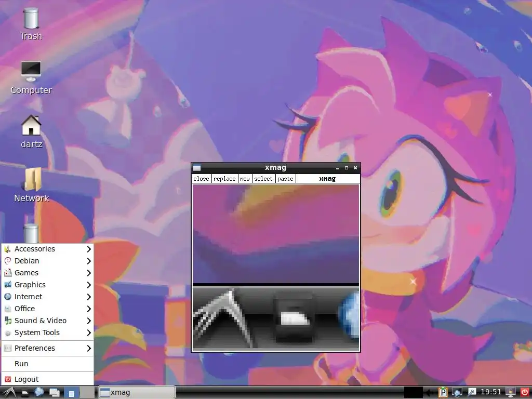This screenshot has height=399, width=532.
Task: Click the magnified image area in xmag
Action: pyautogui.click(x=276, y=268)
